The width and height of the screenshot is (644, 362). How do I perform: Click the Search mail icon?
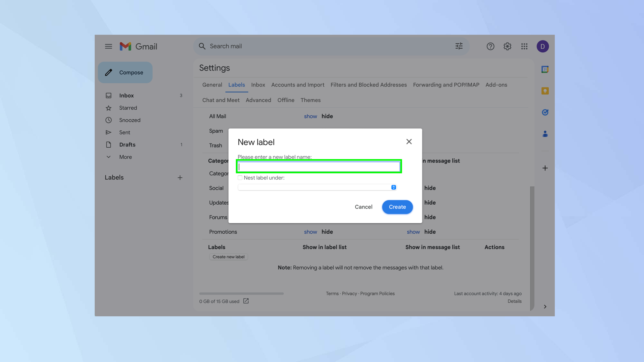[x=202, y=46]
